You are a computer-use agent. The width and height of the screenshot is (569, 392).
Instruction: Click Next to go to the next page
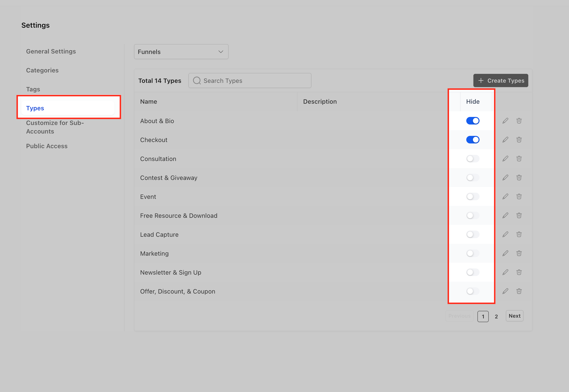pyautogui.click(x=514, y=316)
